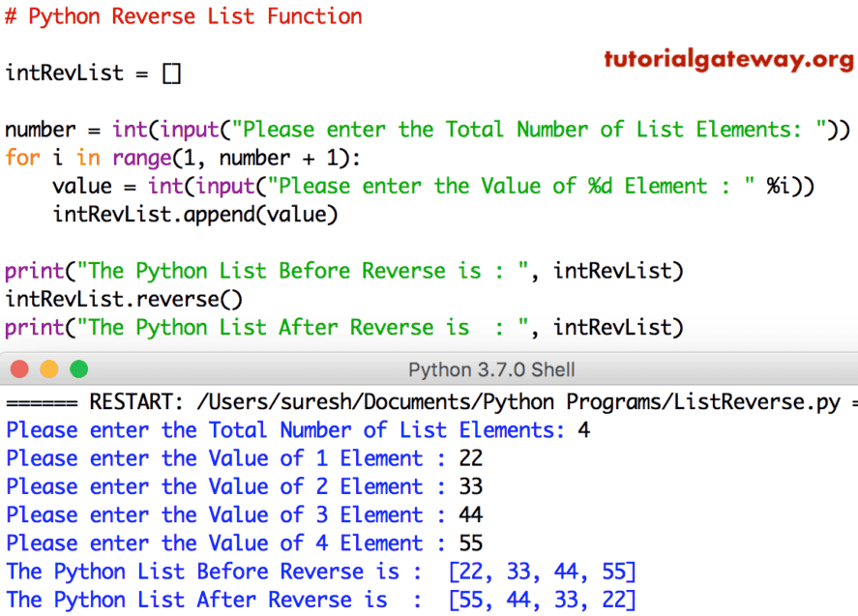
Task: Select the Python Reverse List Function heading
Action: coord(184,16)
